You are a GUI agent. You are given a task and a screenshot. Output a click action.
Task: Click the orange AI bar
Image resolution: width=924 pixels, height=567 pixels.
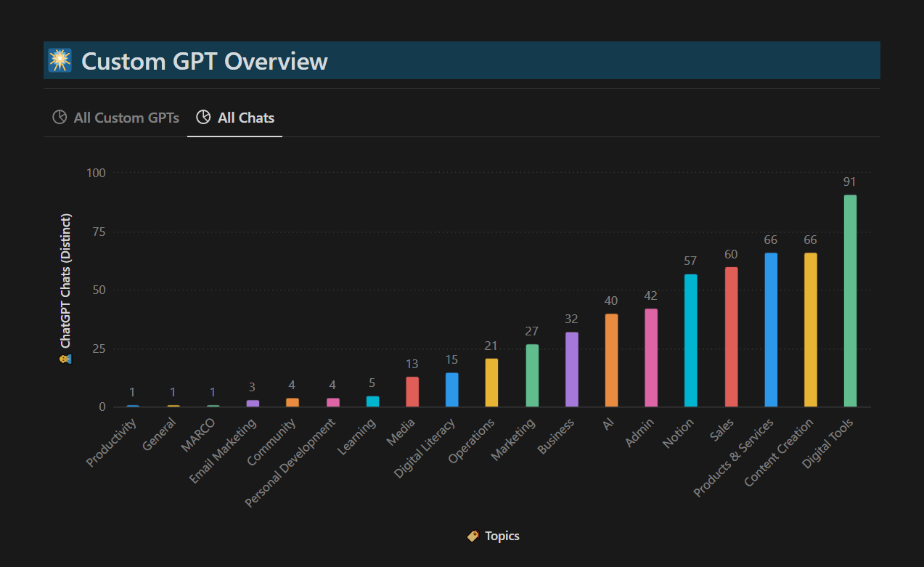coord(611,360)
